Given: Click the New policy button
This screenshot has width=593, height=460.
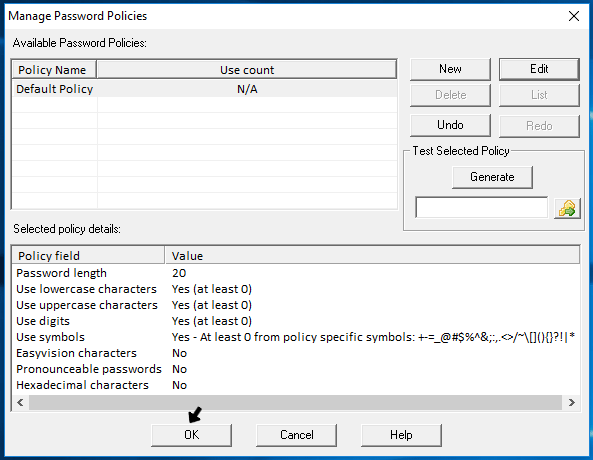Looking at the screenshot, I should [x=450, y=69].
